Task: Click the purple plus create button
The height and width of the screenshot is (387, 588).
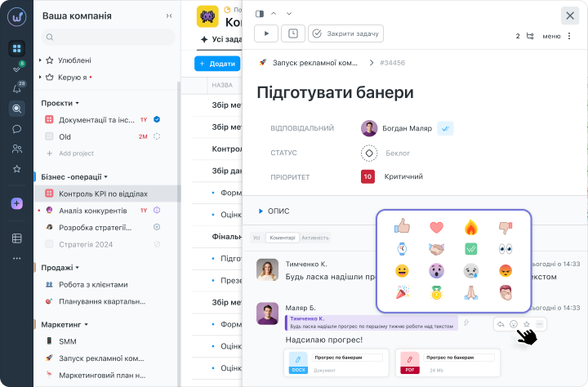Action: click(17, 203)
